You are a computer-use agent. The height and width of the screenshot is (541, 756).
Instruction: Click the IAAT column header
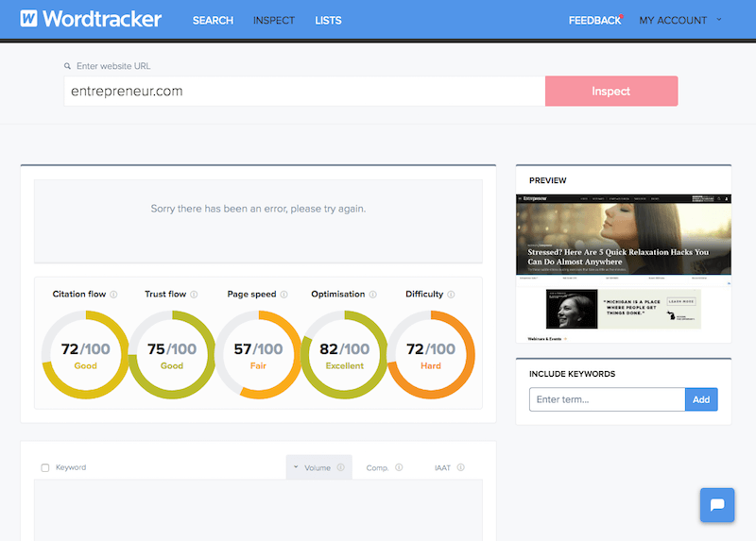click(x=442, y=467)
